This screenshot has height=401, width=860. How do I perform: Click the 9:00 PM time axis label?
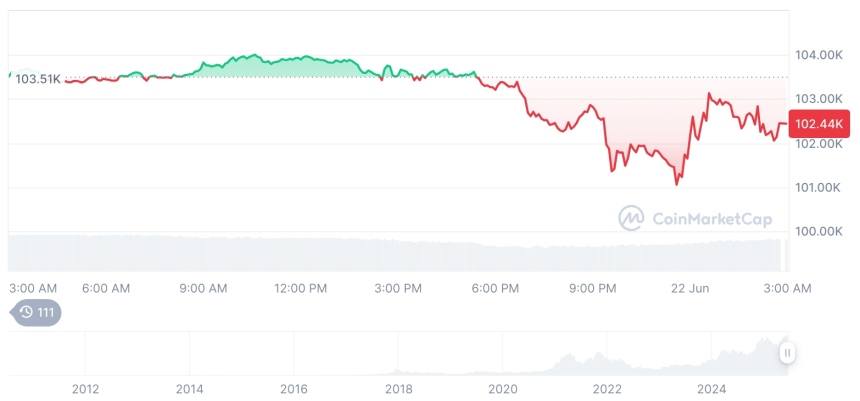tap(592, 288)
